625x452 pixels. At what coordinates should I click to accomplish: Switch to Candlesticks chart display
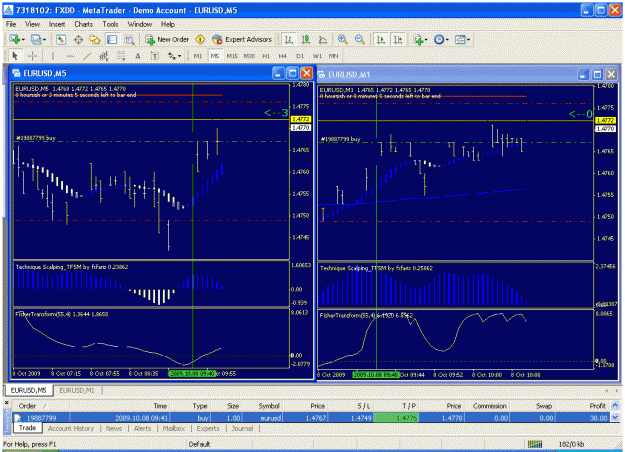click(306, 39)
